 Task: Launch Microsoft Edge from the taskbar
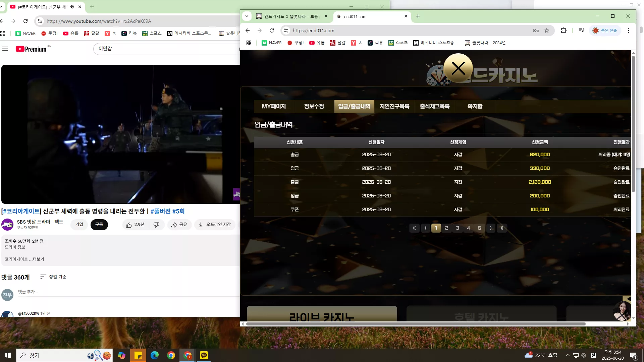155,355
